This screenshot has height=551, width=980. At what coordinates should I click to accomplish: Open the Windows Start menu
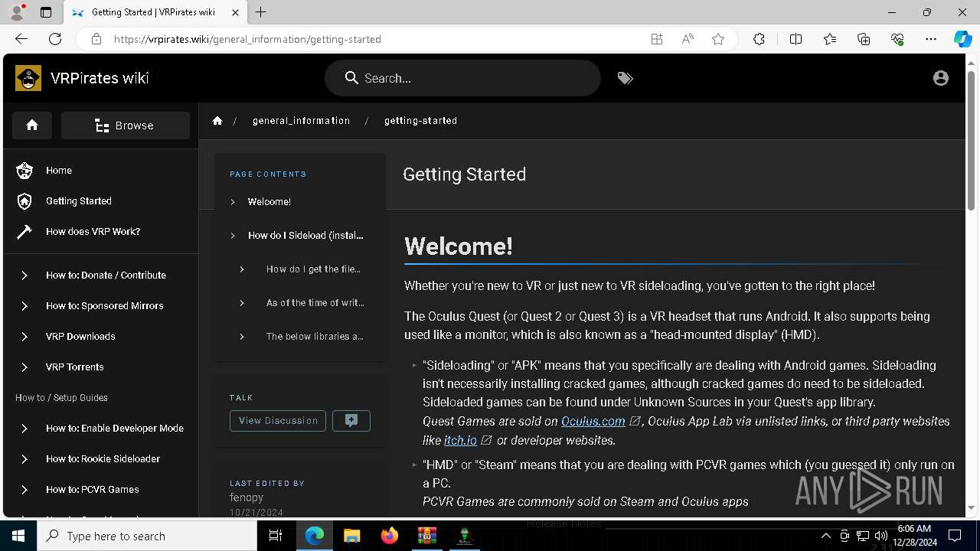[x=18, y=536]
